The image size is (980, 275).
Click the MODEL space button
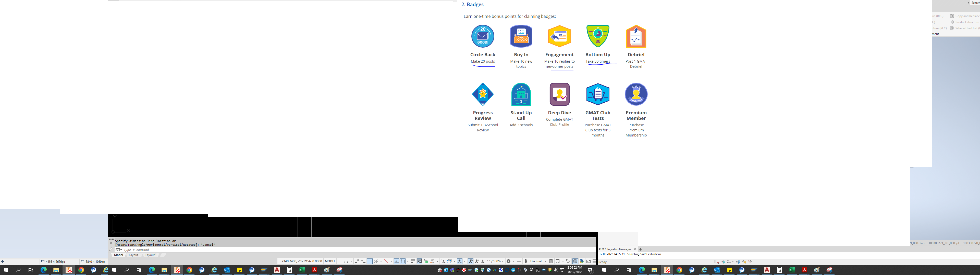click(x=330, y=261)
